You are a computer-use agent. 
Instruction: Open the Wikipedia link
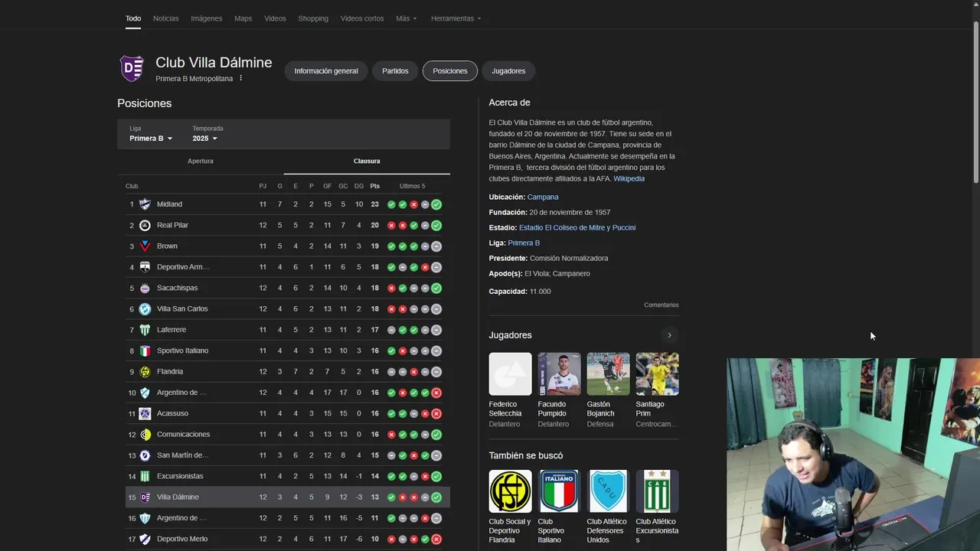[x=629, y=178]
